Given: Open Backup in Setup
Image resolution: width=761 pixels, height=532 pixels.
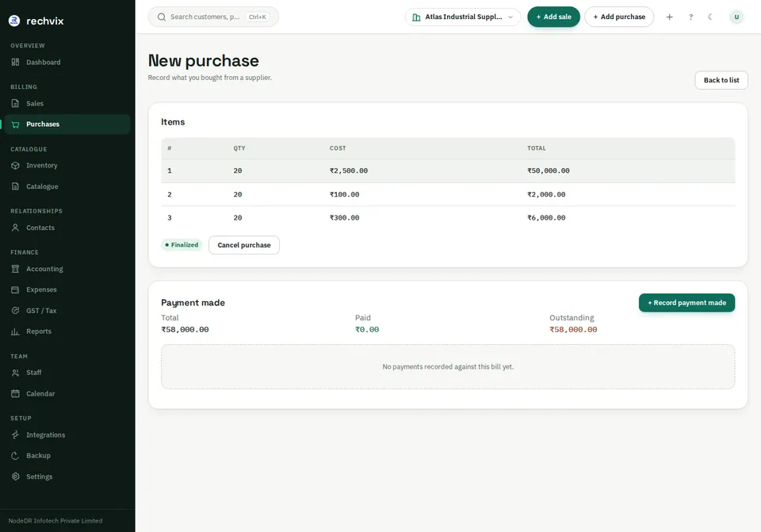Looking at the screenshot, I should (67, 456).
